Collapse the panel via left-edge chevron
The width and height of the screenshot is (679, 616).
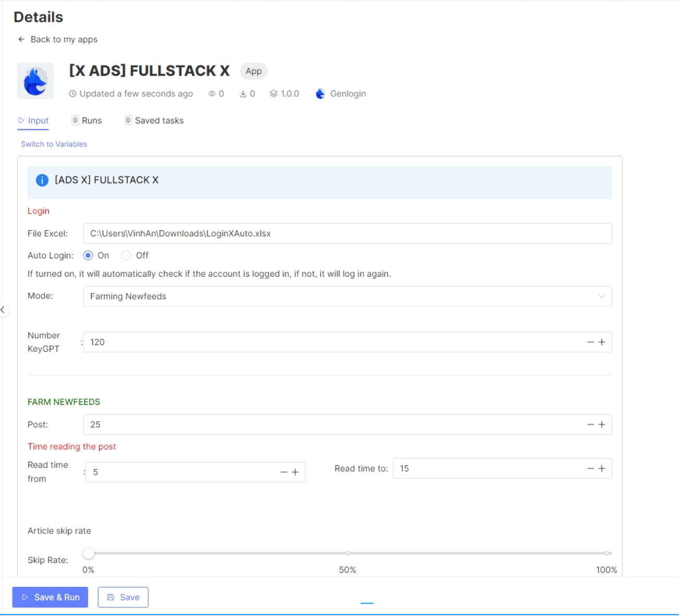(x=3, y=309)
